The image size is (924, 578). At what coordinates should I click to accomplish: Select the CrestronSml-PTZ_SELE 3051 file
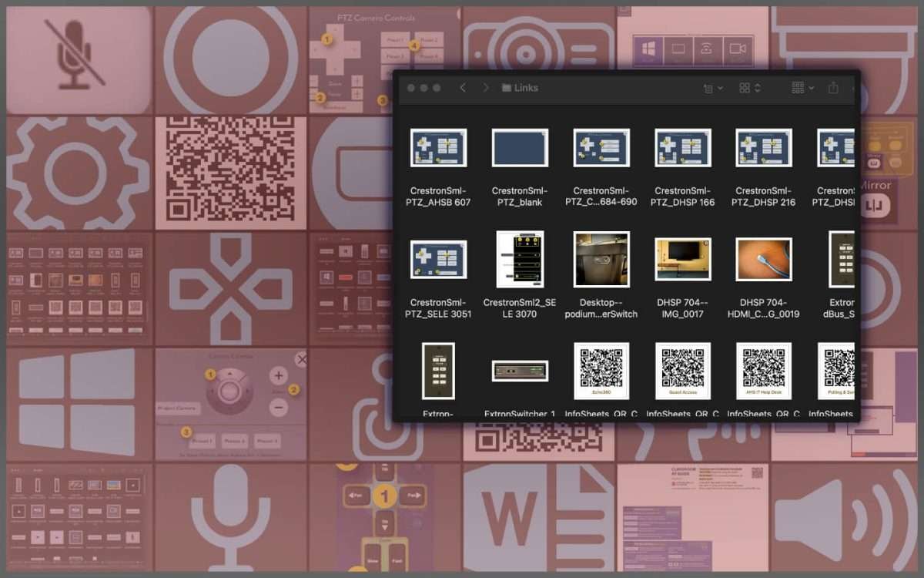coord(439,259)
